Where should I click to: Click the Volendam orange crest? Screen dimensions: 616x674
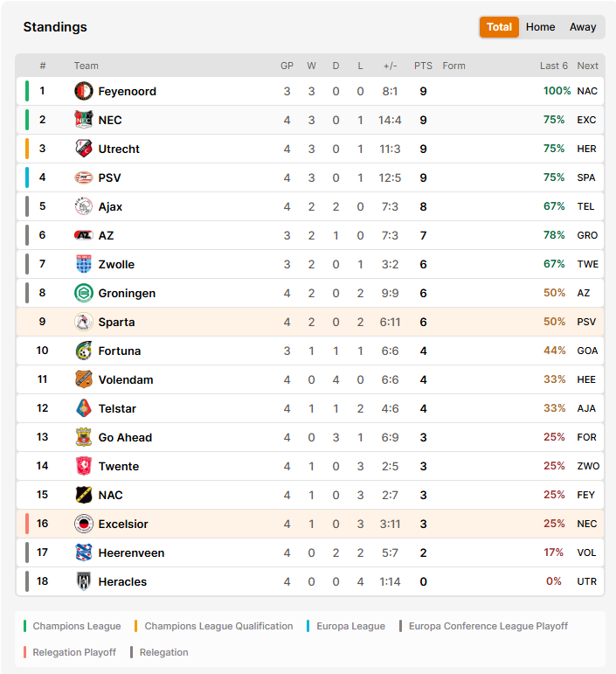tap(83, 379)
